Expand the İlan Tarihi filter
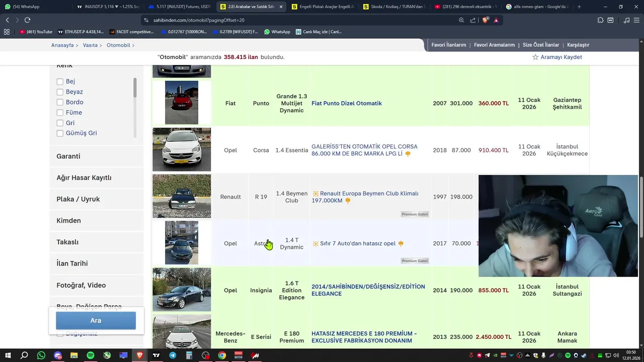644x362 pixels. pos(97,263)
